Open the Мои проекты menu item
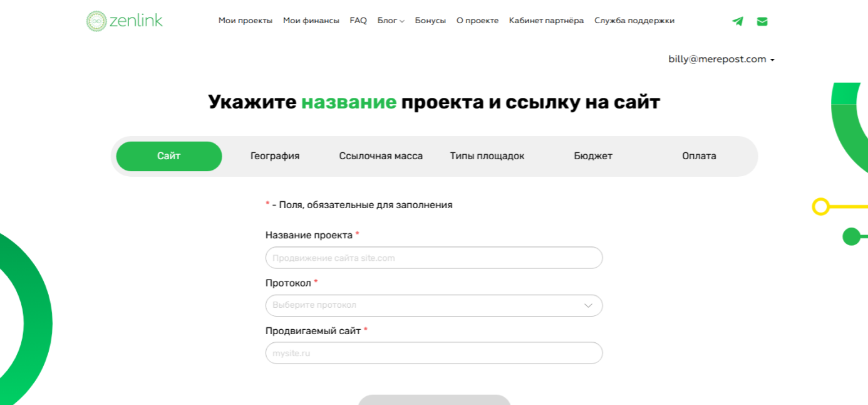This screenshot has width=868, height=405. click(245, 21)
